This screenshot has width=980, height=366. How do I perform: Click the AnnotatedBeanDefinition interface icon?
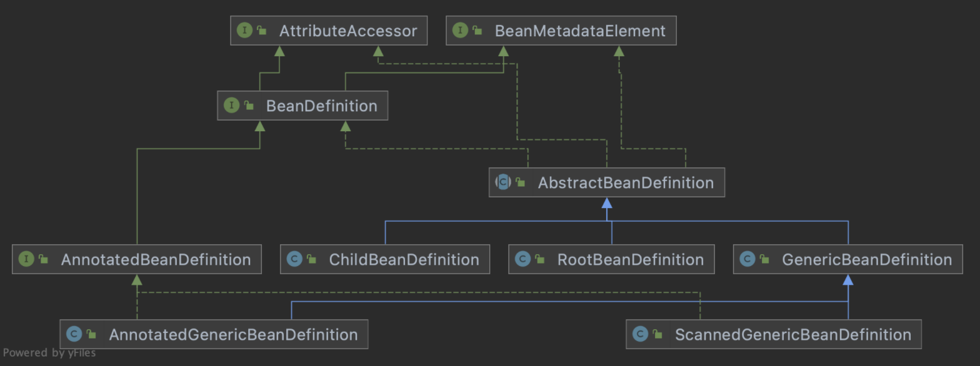[x=26, y=259]
